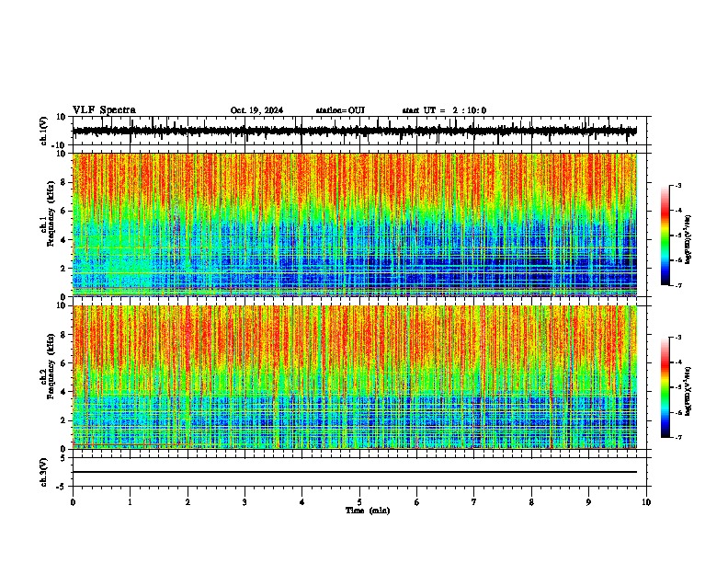Image resolution: width=728 pixels, height=563 pixels.
Task: Click the date 'Oct. 19, 2024'
Action: click(x=256, y=110)
